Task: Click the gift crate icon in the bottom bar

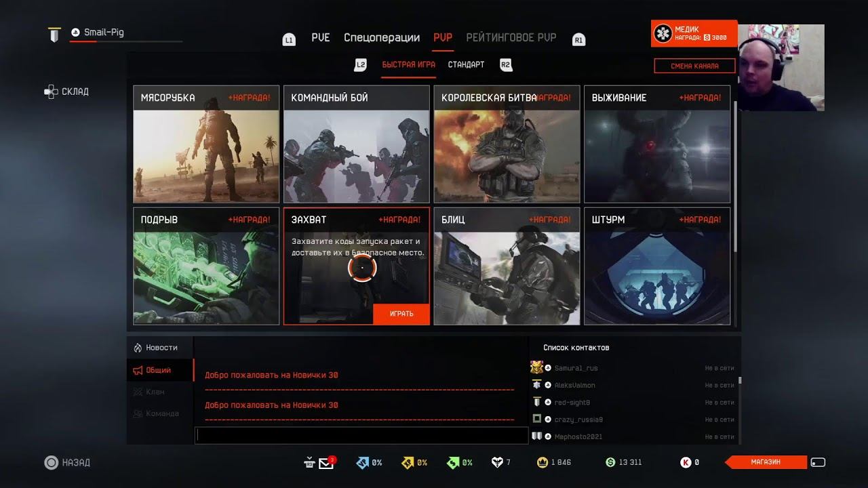Action: pos(309,462)
